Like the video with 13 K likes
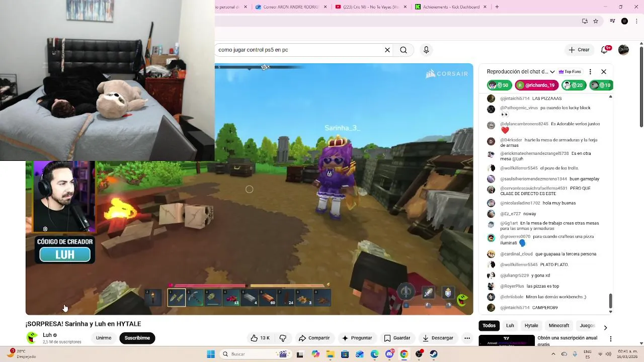The image size is (644, 362). tap(260, 338)
